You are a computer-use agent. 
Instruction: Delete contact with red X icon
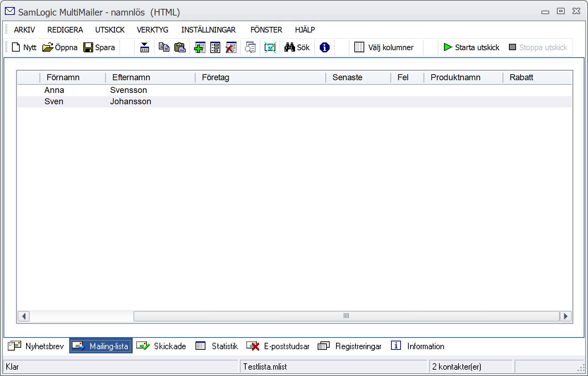tap(231, 47)
